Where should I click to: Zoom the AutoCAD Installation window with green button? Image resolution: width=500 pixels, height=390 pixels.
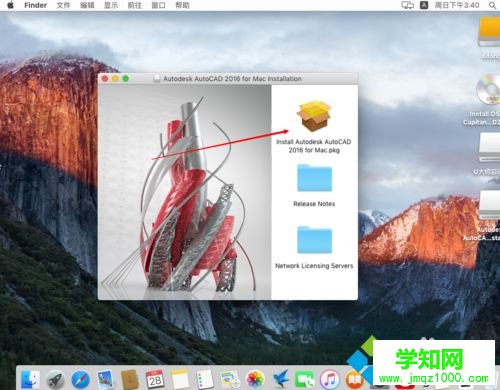pos(126,79)
